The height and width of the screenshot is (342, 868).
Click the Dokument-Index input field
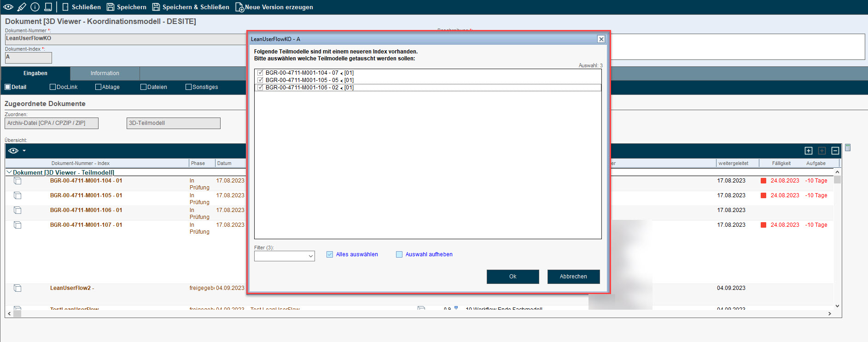(28, 58)
